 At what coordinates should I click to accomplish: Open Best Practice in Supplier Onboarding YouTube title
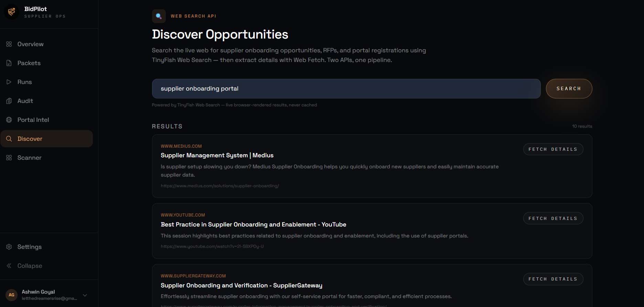tap(254, 224)
